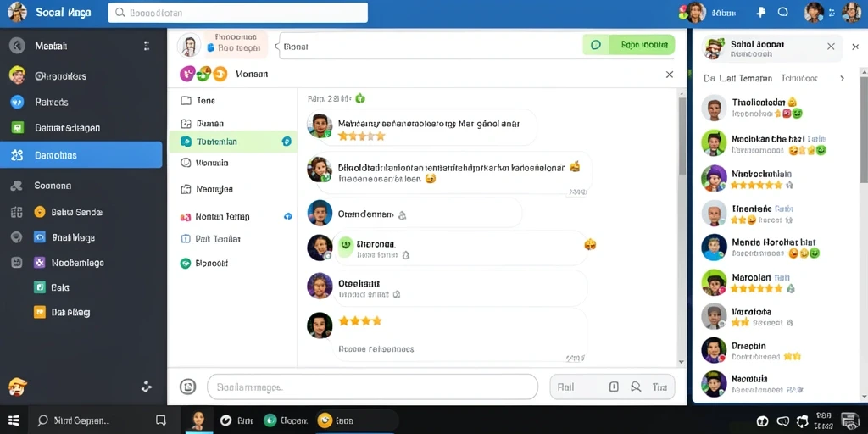Click the Oroendemam message bubble
Screen dimensions: 868x434
pos(426,214)
